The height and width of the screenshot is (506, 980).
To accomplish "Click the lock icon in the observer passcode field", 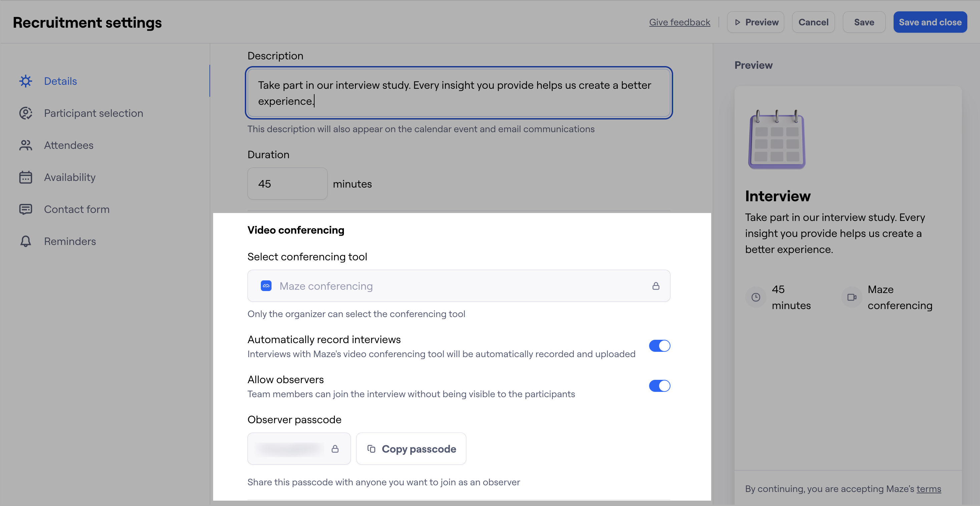I will (335, 449).
